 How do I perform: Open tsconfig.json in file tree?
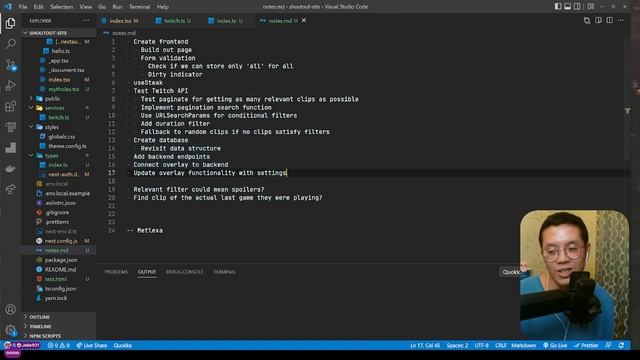(59, 288)
